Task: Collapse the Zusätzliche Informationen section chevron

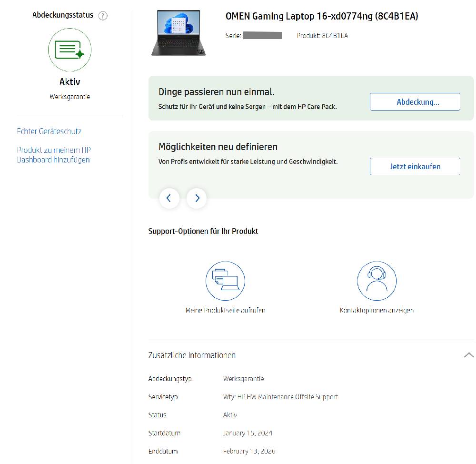Action: coord(469,355)
